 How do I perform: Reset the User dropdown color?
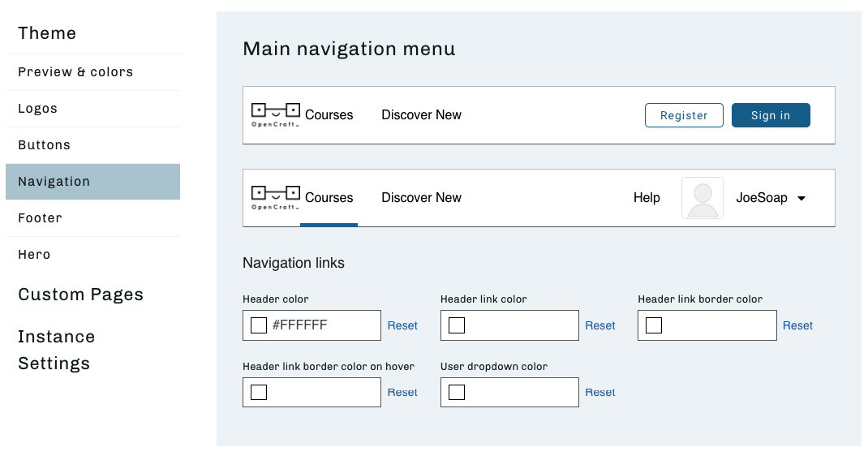coord(600,393)
